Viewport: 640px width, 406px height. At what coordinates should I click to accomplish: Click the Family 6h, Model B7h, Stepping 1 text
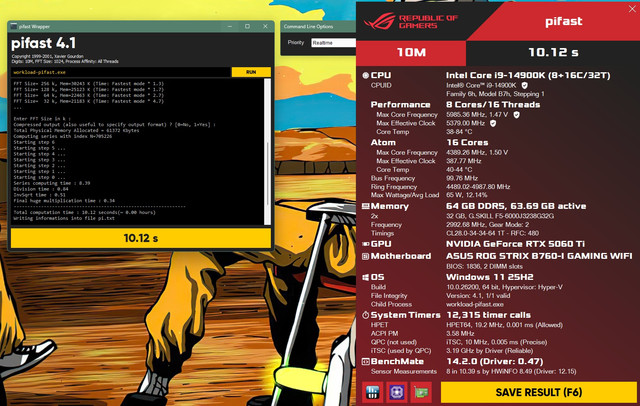(x=495, y=94)
